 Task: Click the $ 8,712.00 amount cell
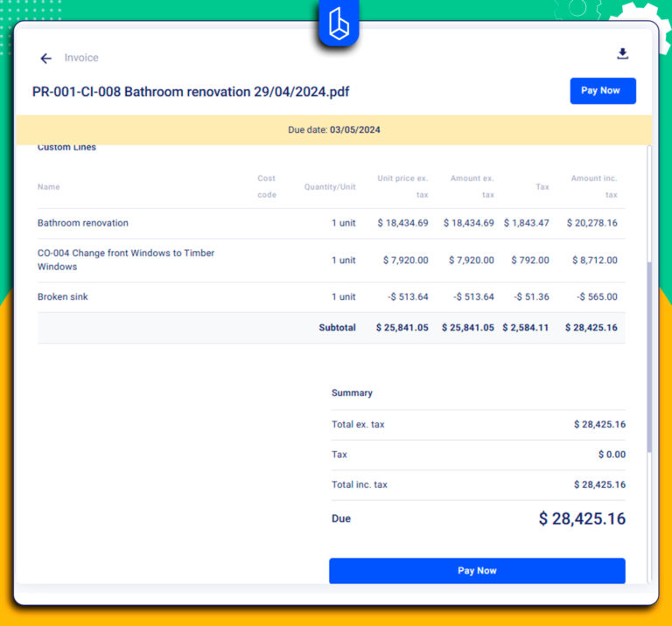595,261
